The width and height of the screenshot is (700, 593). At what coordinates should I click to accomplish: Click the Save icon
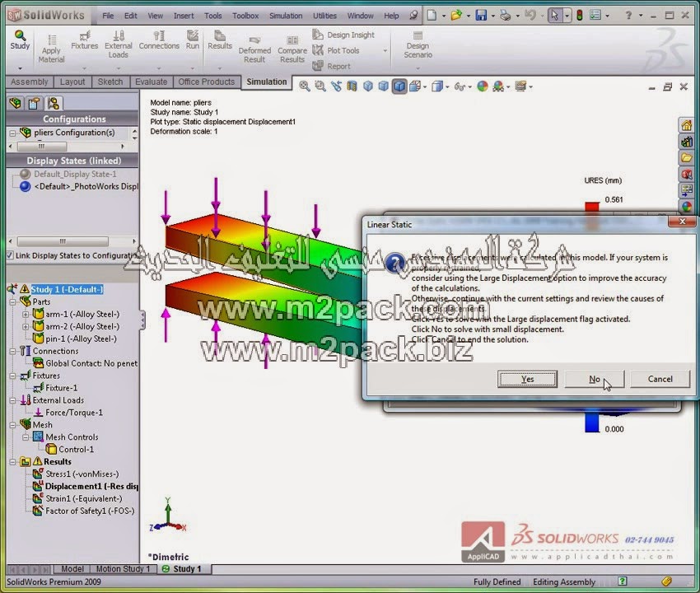click(x=481, y=16)
